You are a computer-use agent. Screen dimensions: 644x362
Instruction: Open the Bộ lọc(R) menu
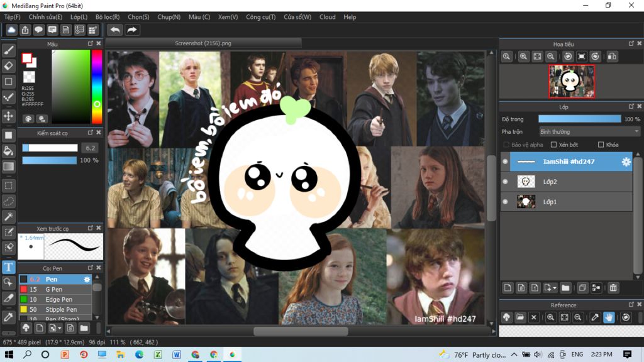coord(108,17)
